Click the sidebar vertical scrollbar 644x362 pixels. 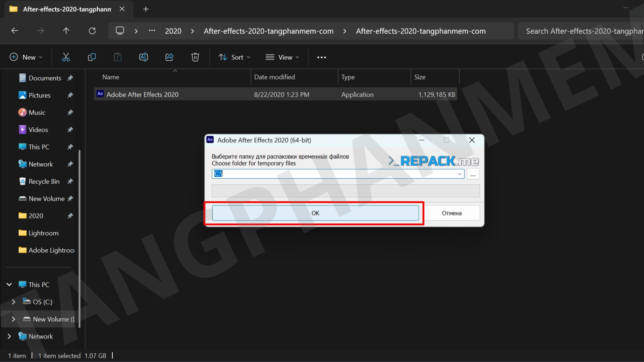click(79, 239)
